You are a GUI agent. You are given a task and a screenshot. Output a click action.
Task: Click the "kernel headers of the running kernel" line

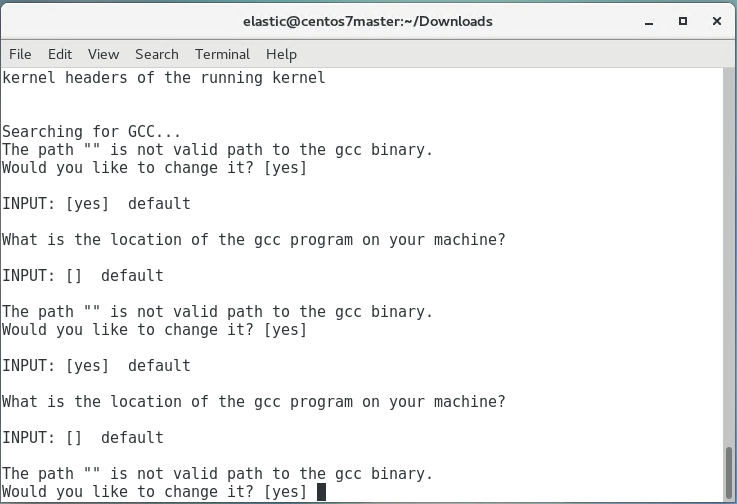[164, 78]
